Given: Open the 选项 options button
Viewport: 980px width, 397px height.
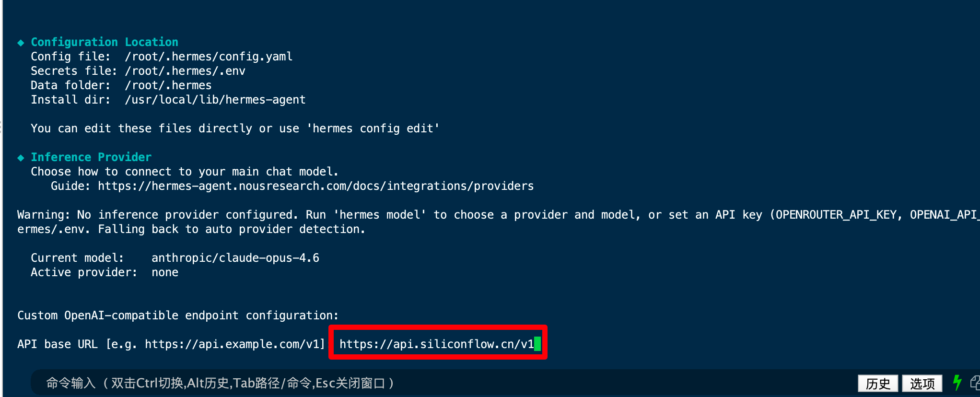Looking at the screenshot, I should pos(922,384).
